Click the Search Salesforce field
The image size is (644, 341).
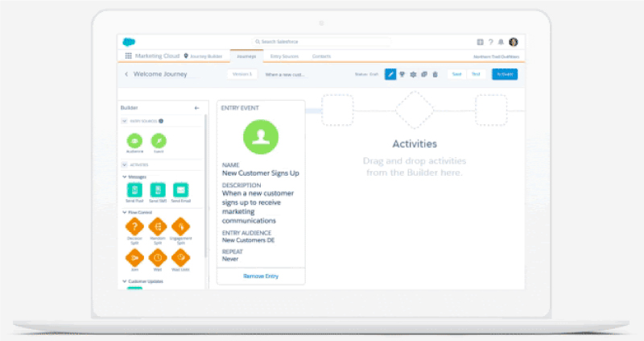(321, 42)
